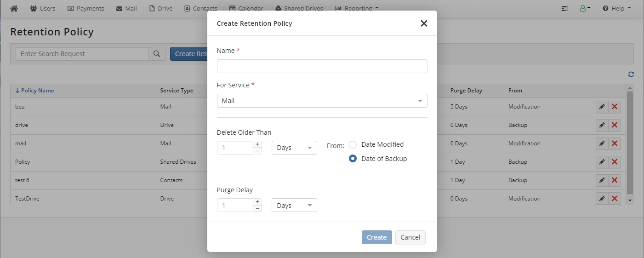Expand the Purge Delay units dropdown

click(294, 205)
